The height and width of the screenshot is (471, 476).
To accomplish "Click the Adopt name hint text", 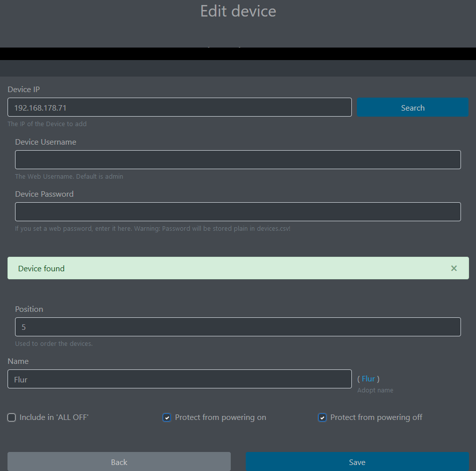I will point(375,390).
